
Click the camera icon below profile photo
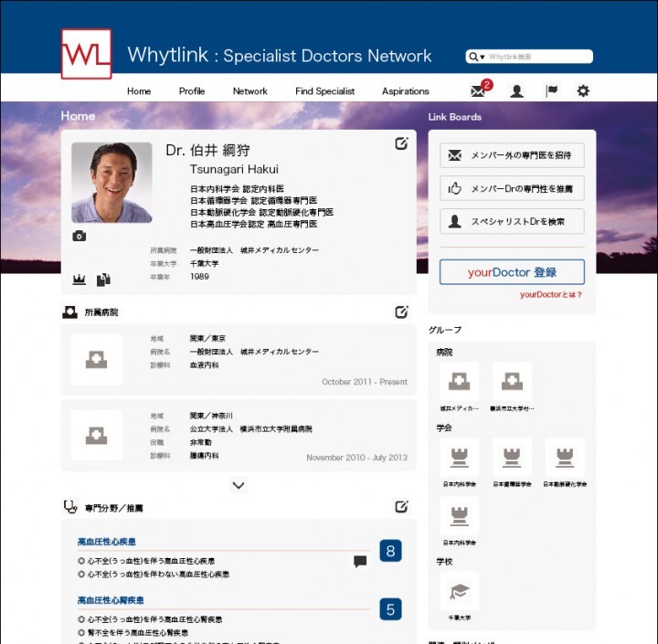click(80, 237)
